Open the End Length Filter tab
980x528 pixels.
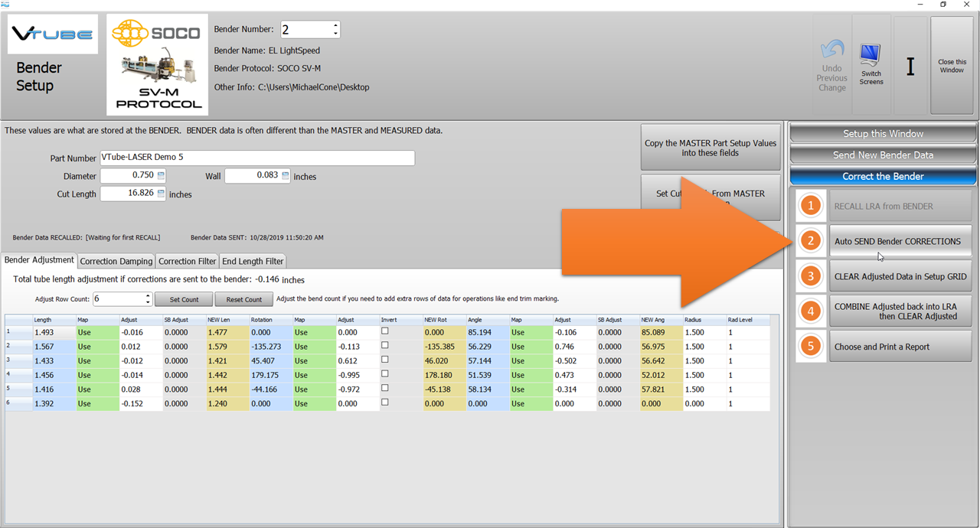(253, 261)
